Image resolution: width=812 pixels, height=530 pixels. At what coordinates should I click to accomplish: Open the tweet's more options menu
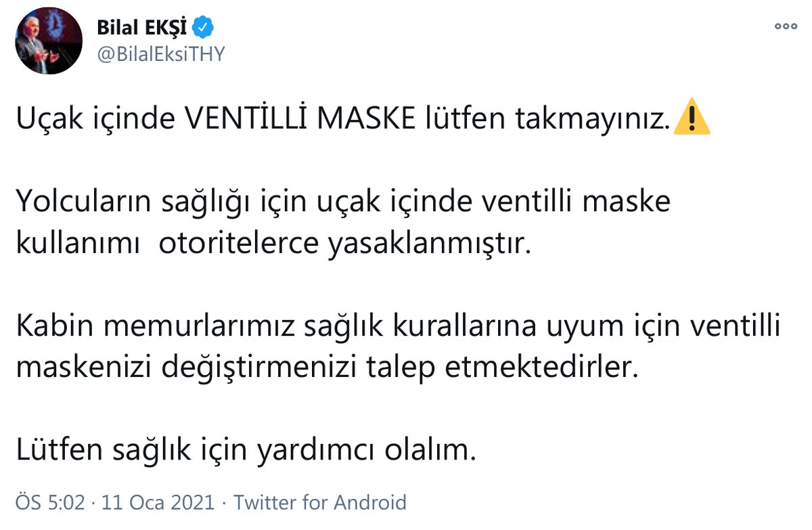(786, 26)
